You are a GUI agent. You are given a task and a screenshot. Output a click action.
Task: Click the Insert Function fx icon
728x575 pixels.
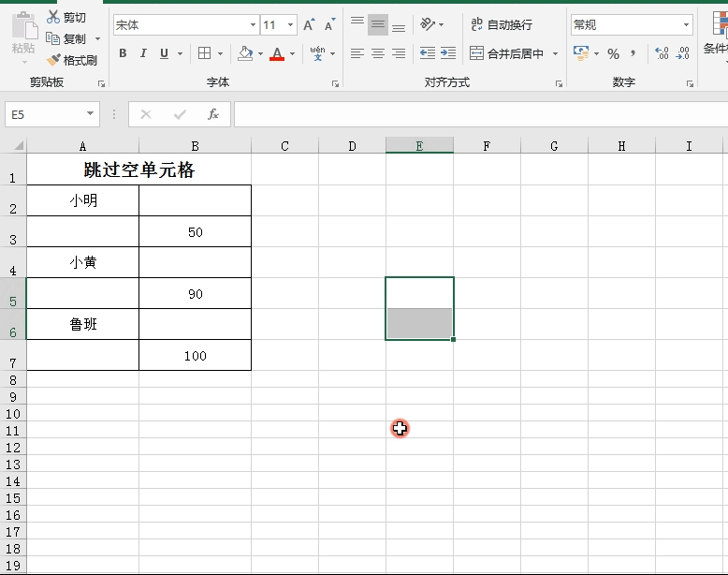[213, 114]
